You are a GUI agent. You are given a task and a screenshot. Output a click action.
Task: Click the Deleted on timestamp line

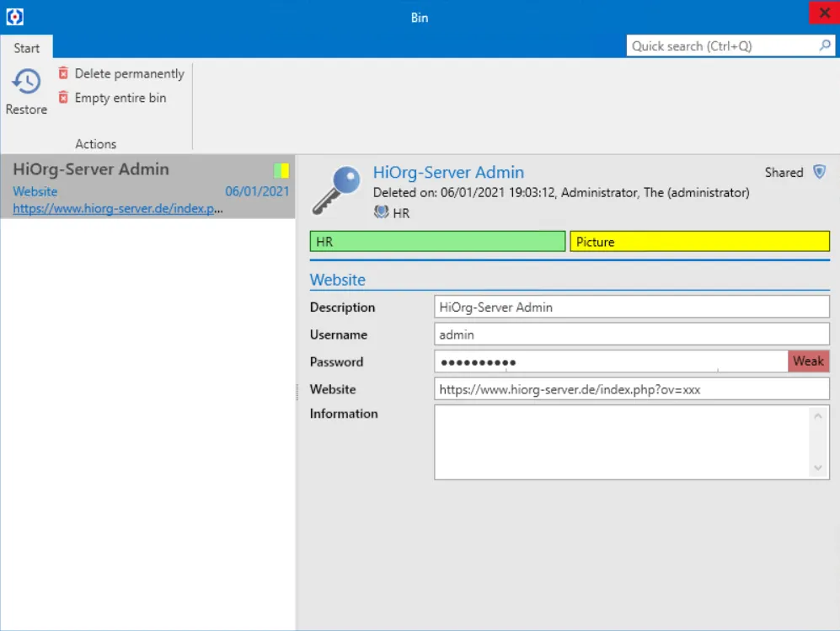point(561,192)
